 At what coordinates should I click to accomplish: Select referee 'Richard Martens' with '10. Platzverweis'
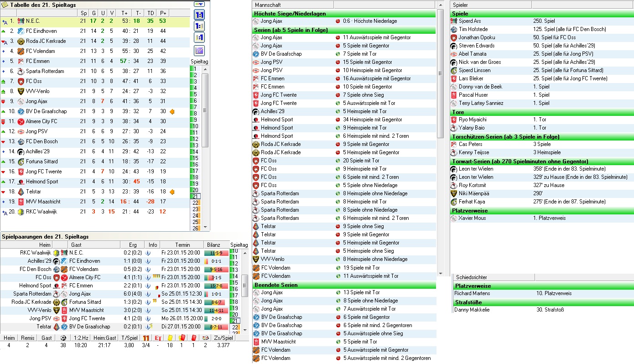pyautogui.click(x=543, y=293)
